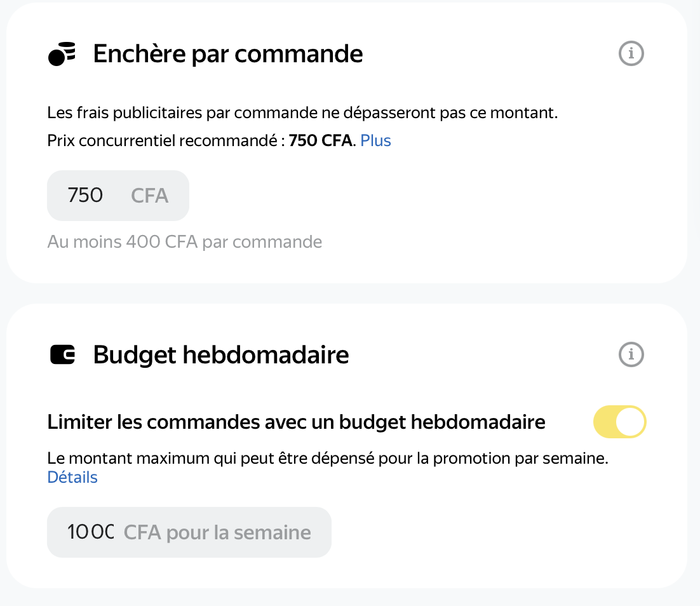The image size is (700, 606).
Task: Open the Détails link about weekly budget
Action: coord(72,478)
